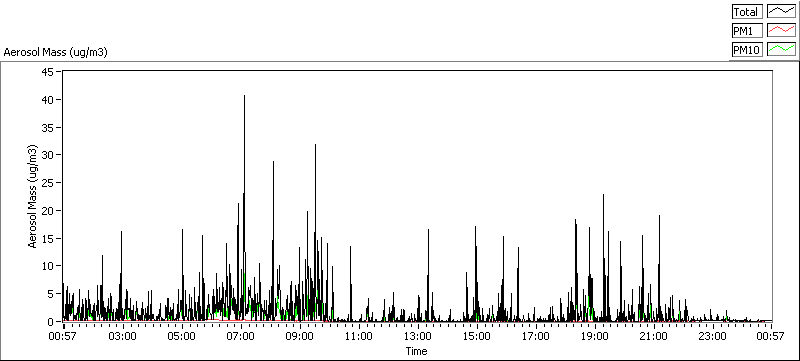The image size is (800, 361).
Task: Click the 05:00 time axis label
Action: pos(182,337)
